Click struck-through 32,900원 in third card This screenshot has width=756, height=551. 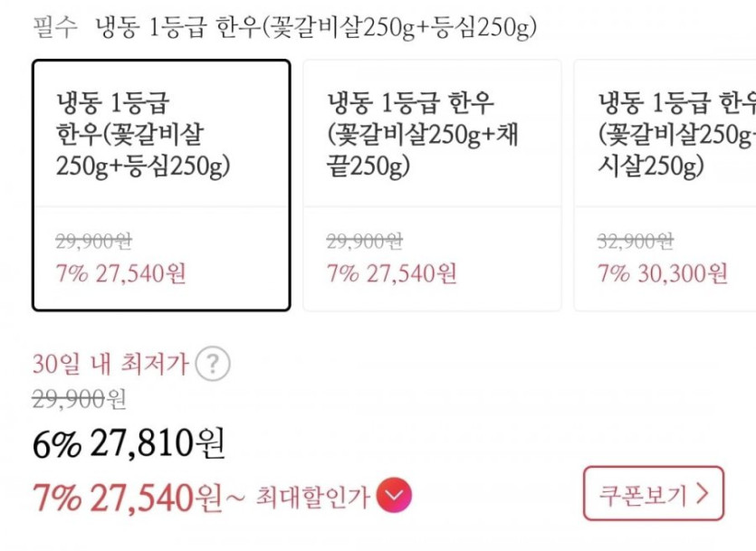coord(636,242)
